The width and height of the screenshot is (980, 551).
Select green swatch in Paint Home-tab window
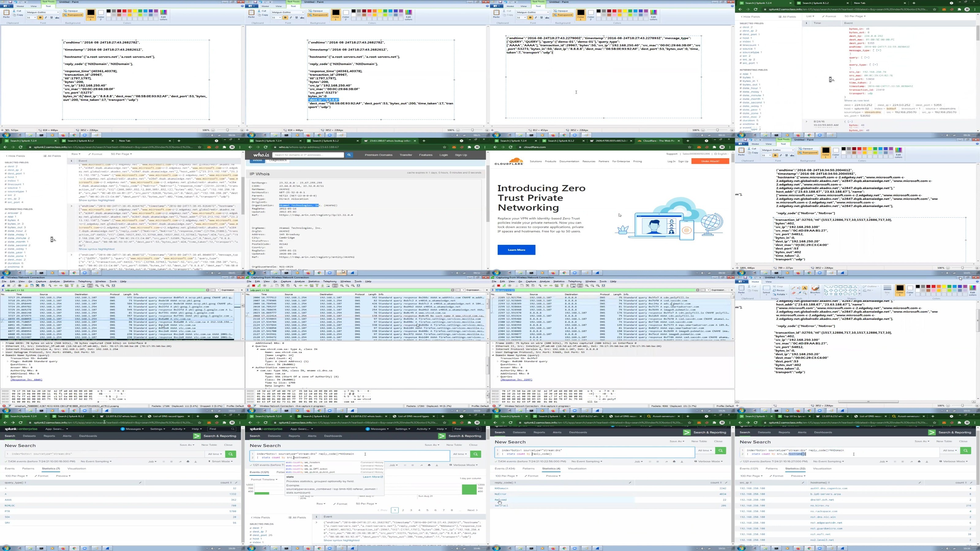click(x=950, y=286)
